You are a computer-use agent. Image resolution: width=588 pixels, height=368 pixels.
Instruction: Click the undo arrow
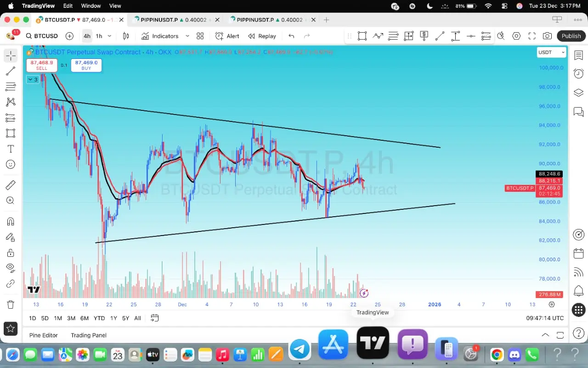(291, 36)
